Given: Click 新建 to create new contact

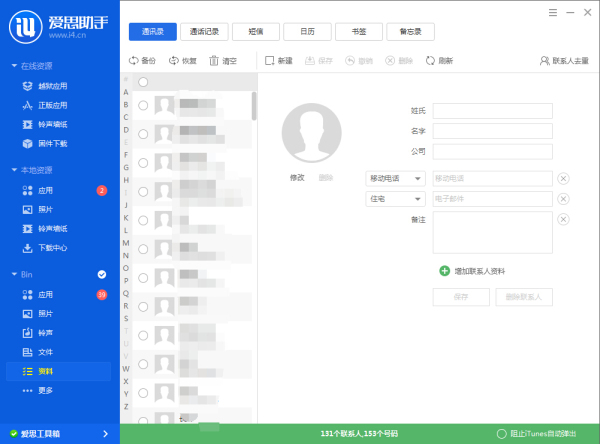Looking at the screenshot, I should pos(279,61).
